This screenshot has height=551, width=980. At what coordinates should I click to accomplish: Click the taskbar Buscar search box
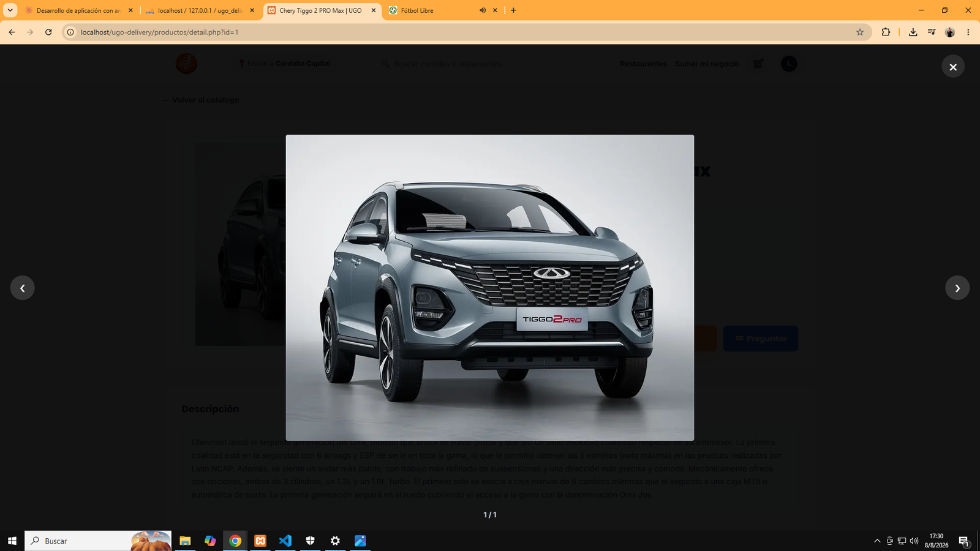98,541
